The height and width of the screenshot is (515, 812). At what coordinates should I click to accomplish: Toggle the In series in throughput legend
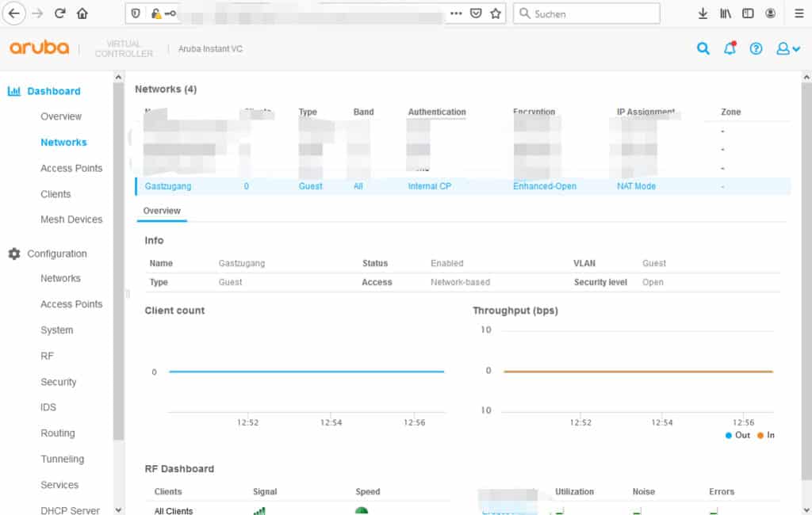766,435
